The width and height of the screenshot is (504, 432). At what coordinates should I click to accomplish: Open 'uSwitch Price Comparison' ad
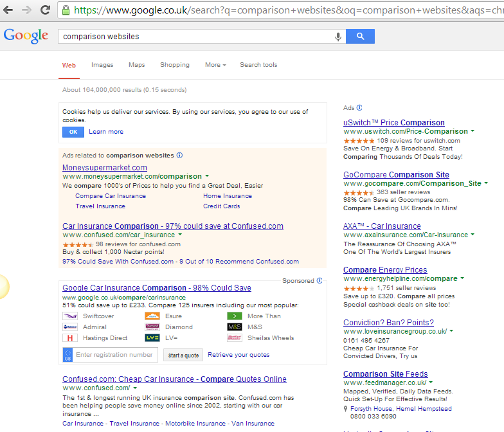point(394,123)
